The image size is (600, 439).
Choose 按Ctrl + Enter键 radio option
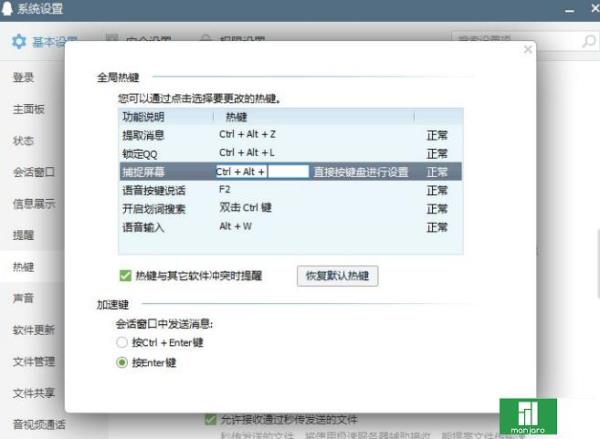(122, 342)
